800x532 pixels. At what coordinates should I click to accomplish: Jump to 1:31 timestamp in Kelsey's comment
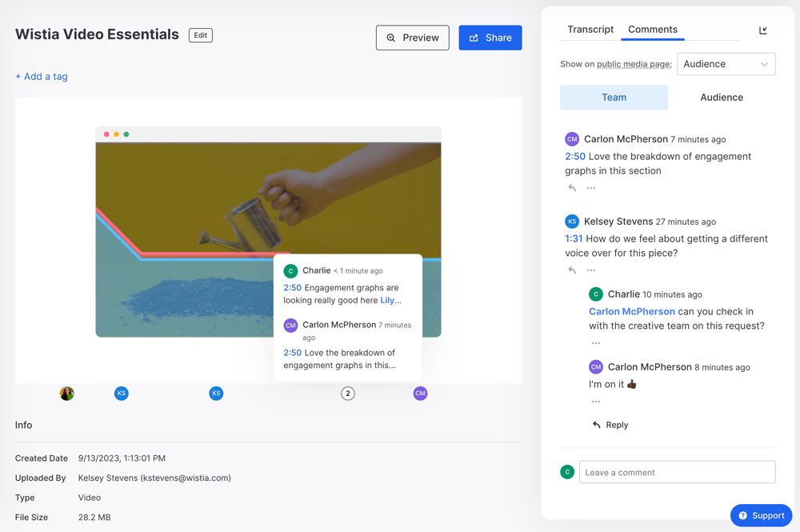574,238
